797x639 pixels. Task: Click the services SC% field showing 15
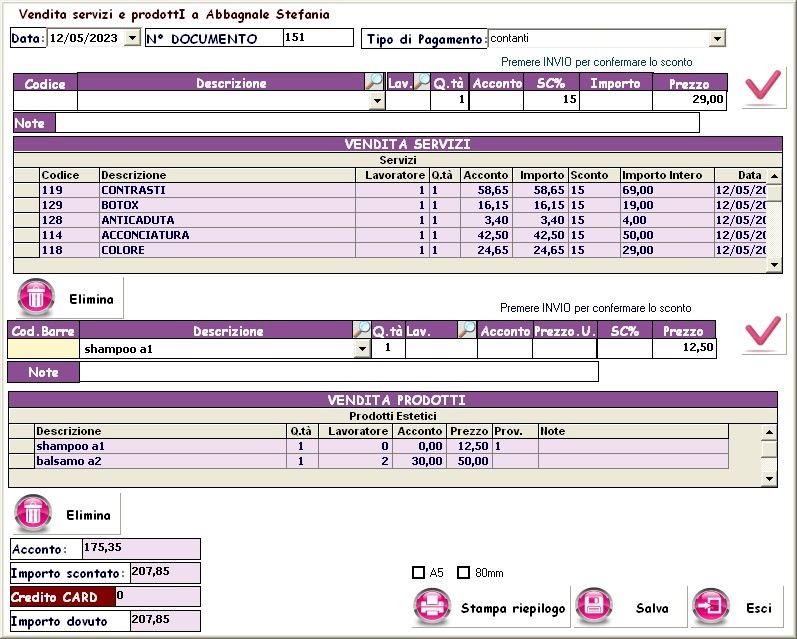[x=551, y=100]
